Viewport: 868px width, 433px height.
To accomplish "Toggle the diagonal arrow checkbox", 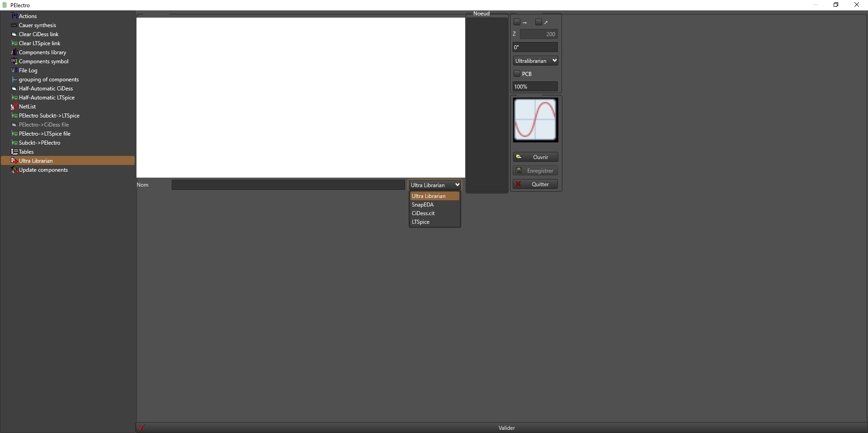I will click(538, 22).
